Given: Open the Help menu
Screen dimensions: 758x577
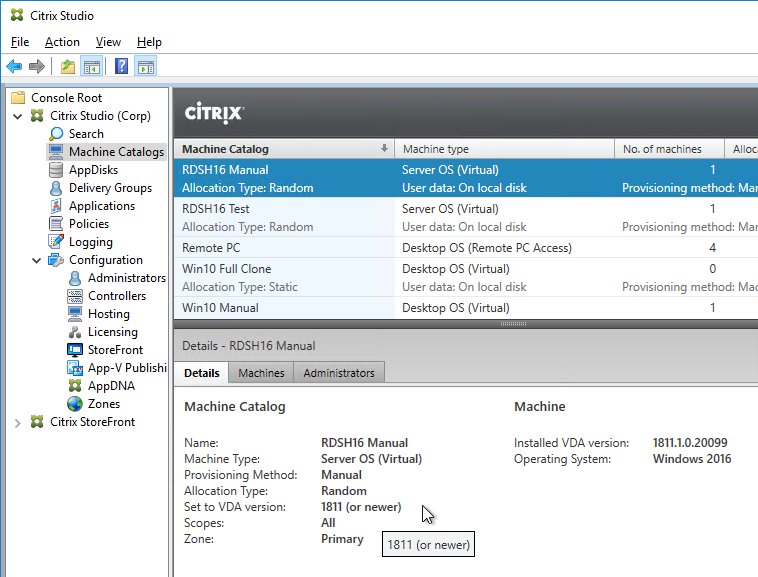Looking at the screenshot, I should click(x=149, y=42).
